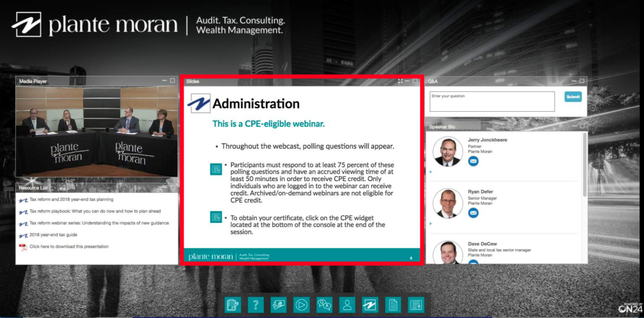Viewport: 644px width, 318px height.
Task: Click the PDF icon beside download presentation
Action: tap(23, 247)
